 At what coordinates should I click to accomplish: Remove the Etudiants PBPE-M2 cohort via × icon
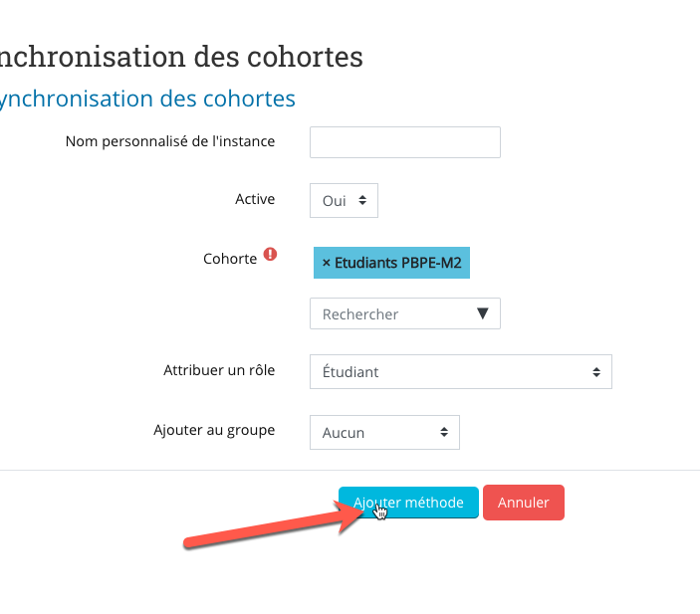coord(327,263)
